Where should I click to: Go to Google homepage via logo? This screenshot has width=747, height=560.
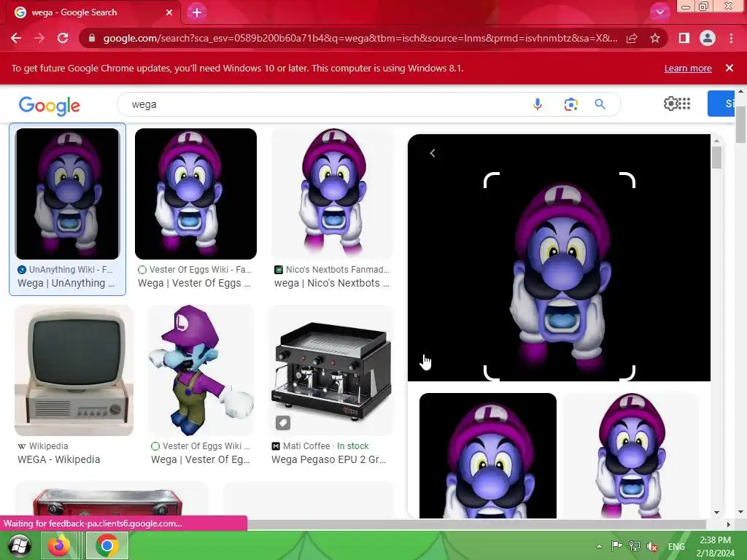click(x=50, y=105)
